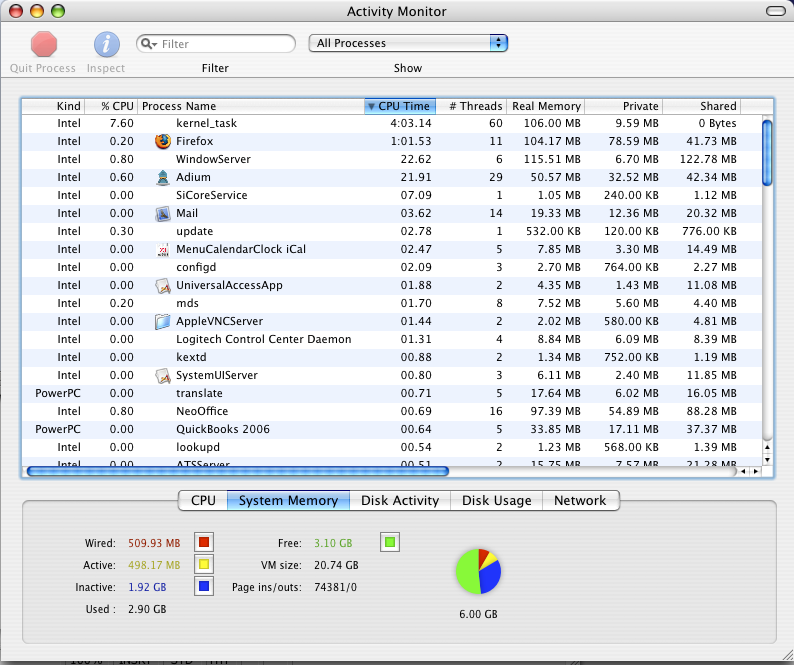Select the SiCoreService process row

coord(391,195)
